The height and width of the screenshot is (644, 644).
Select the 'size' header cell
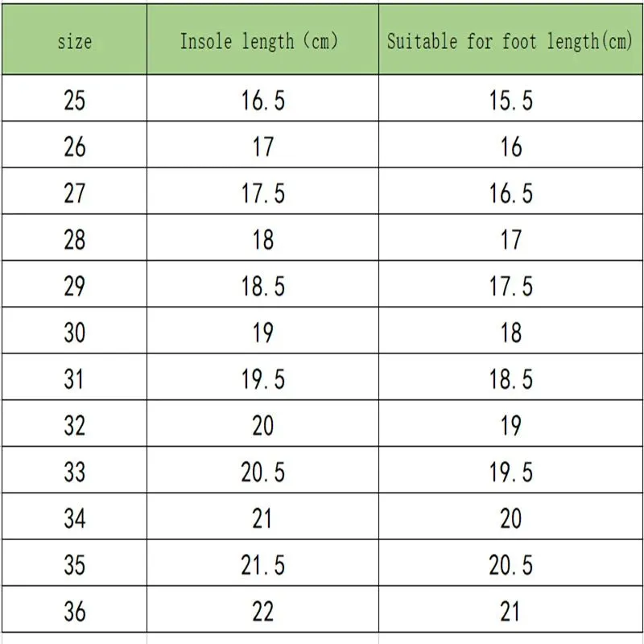point(74,39)
